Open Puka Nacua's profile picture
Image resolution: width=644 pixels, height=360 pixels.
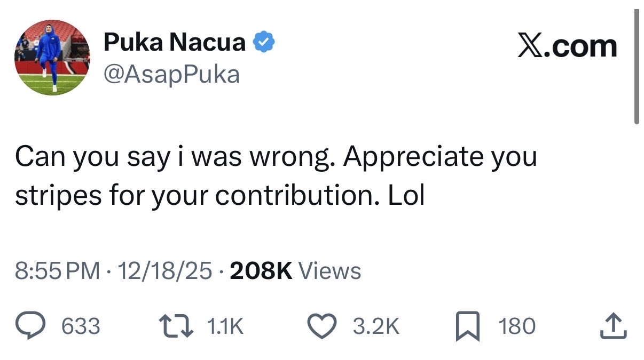pyautogui.click(x=52, y=57)
